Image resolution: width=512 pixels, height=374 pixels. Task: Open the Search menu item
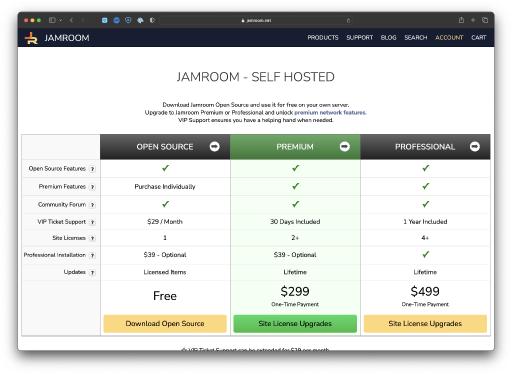click(x=416, y=38)
